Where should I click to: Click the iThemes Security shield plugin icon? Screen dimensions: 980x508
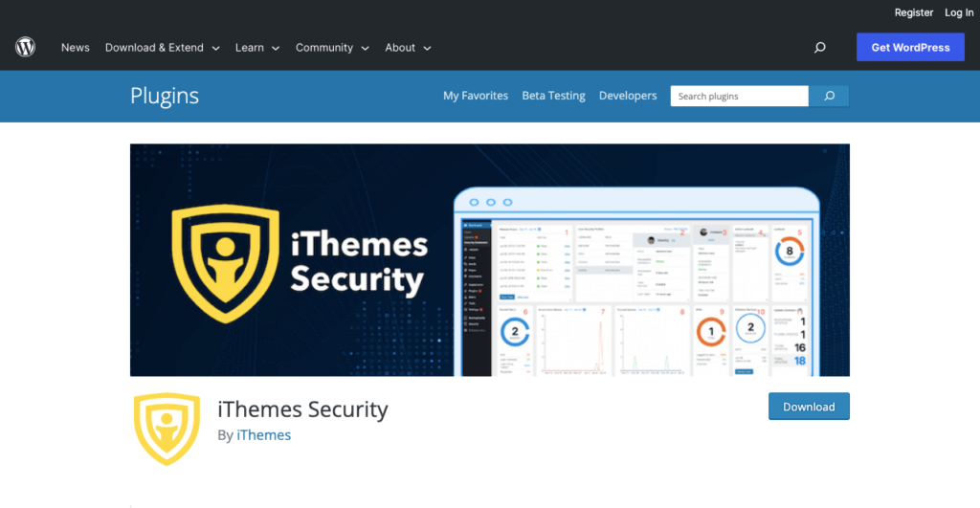click(x=167, y=430)
